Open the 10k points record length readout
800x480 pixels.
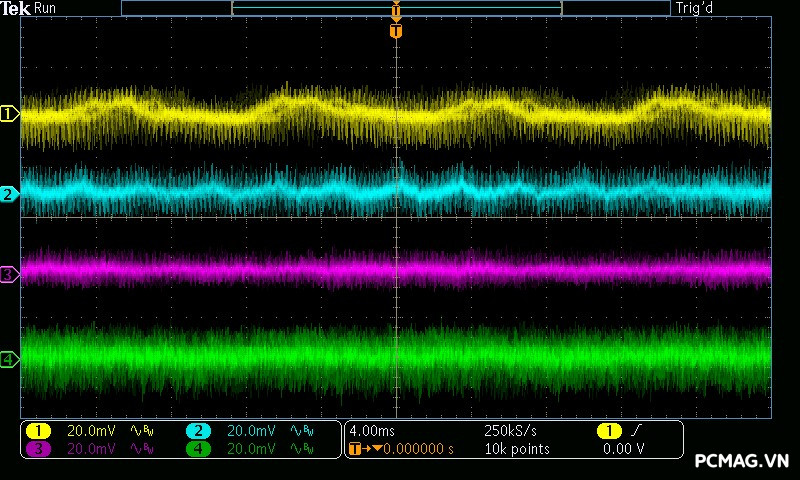point(517,449)
